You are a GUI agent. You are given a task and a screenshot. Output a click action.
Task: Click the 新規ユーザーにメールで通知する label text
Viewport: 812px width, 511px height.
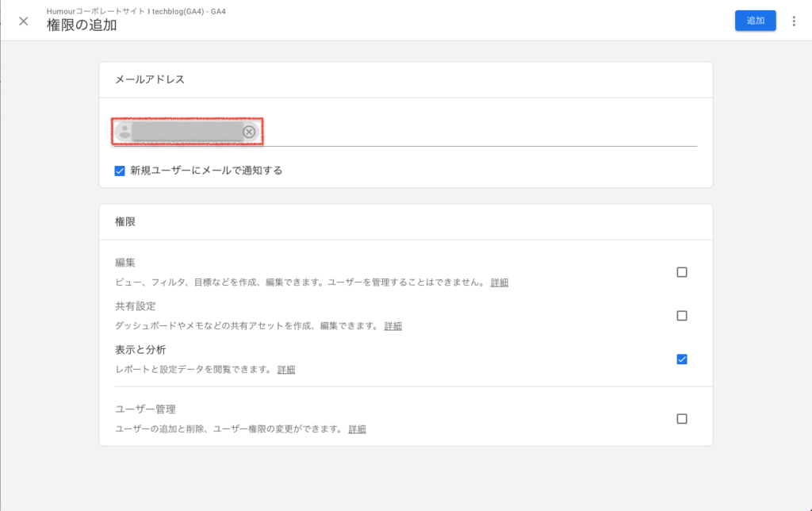(206, 171)
